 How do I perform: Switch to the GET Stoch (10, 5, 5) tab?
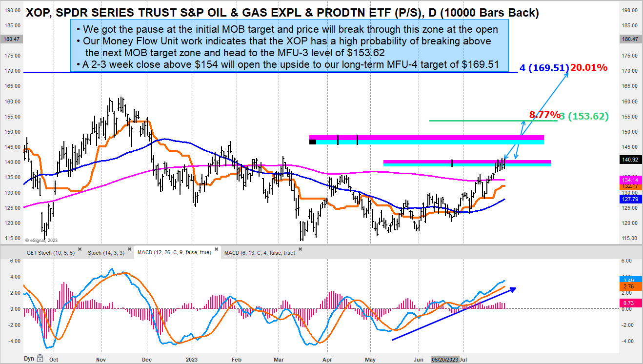51,253
